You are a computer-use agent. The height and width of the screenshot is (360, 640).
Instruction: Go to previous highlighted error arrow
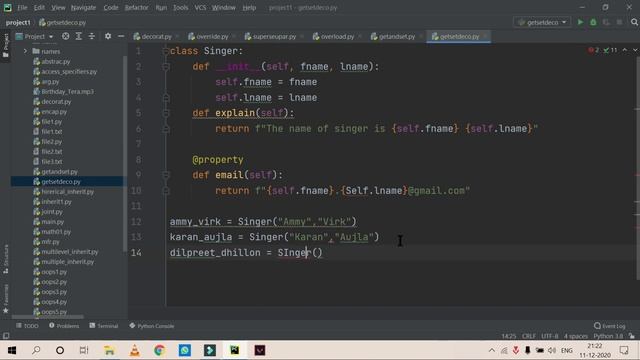(624, 50)
